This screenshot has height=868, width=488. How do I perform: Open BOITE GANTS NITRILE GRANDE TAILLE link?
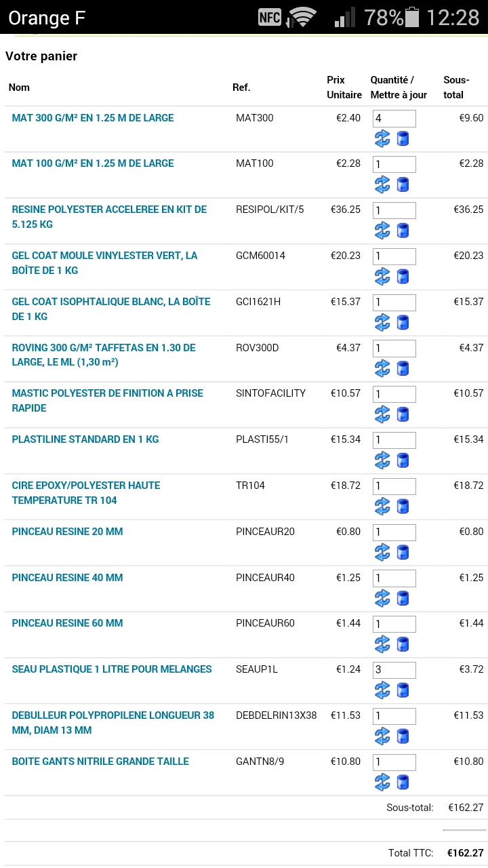coord(100,762)
